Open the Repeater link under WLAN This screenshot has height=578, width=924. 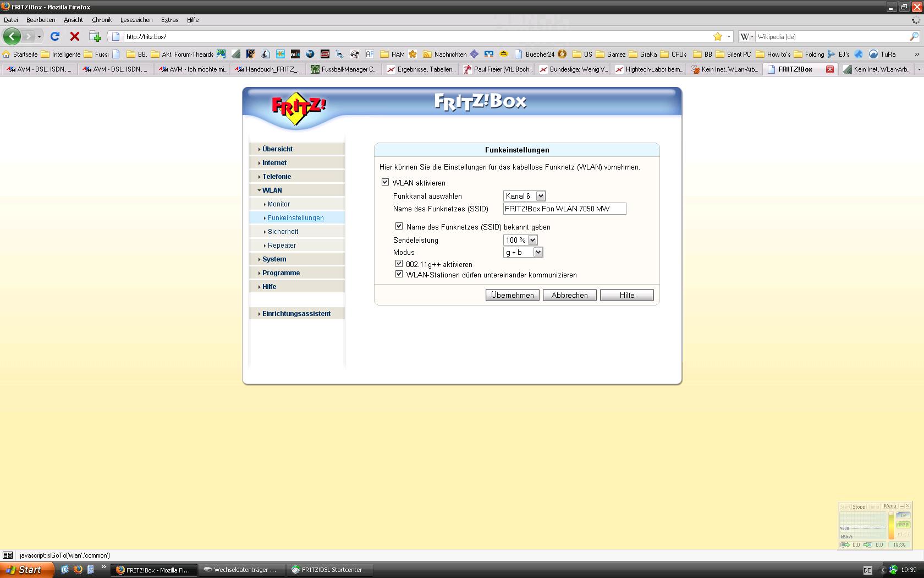point(282,245)
